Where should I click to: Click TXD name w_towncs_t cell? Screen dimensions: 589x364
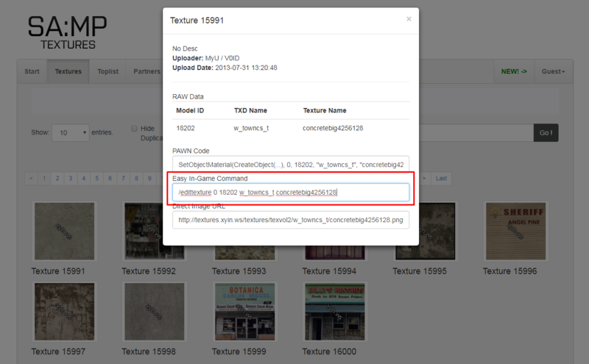251,128
